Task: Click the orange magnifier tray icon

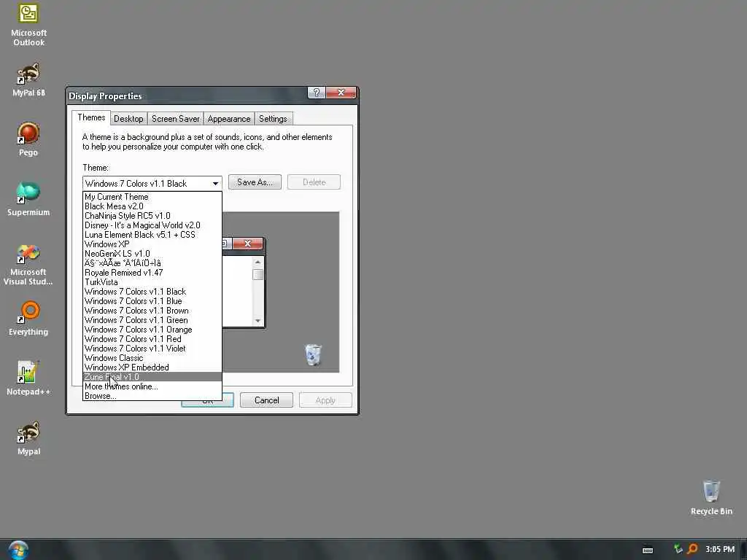Action: tap(692, 549)
